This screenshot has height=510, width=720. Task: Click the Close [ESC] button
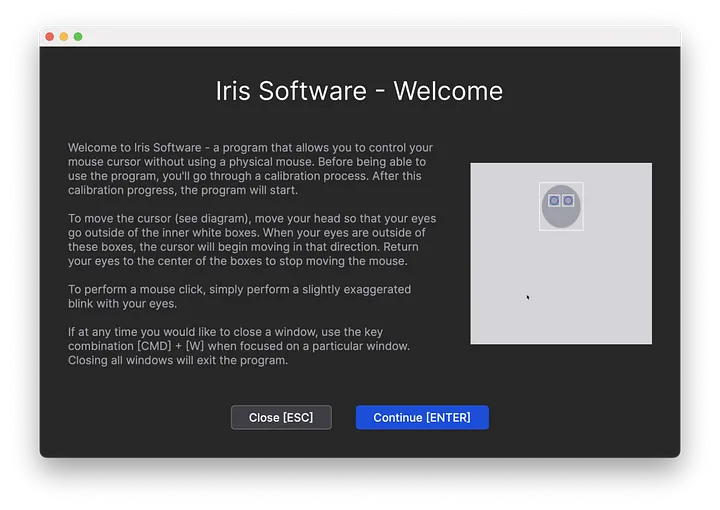click(x=281, y=417)
